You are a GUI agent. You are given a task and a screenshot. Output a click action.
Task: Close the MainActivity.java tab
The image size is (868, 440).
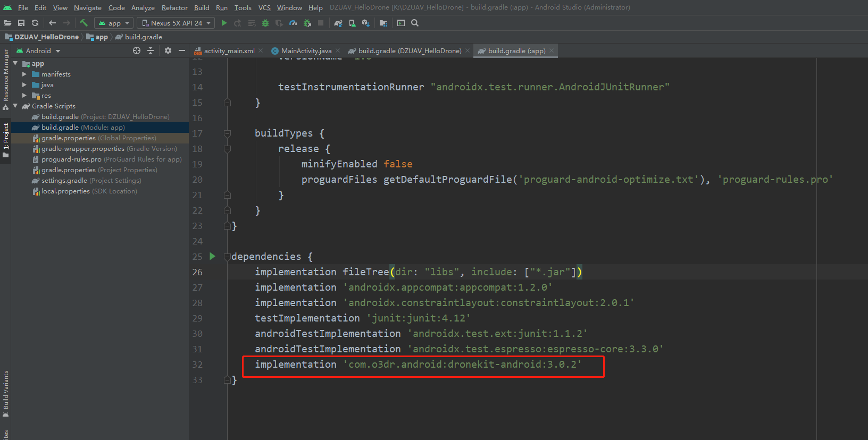coord(338,50)
